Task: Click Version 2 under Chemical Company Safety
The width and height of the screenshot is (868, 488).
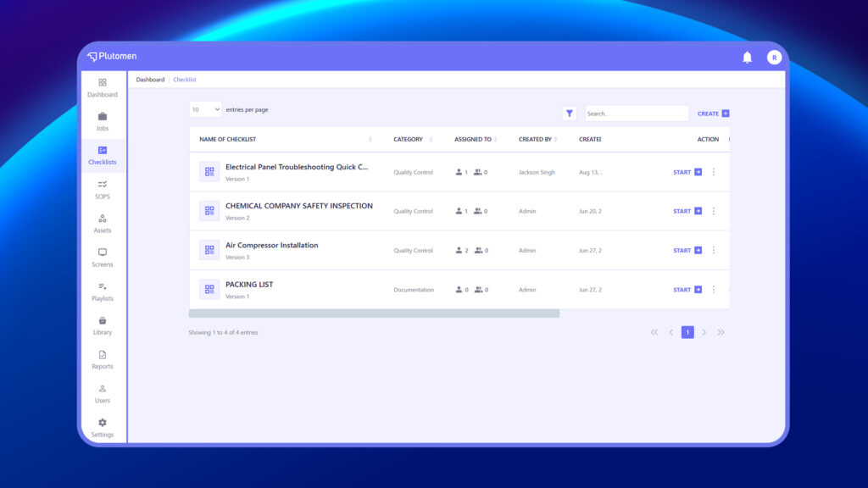Action: pos(237,218)
